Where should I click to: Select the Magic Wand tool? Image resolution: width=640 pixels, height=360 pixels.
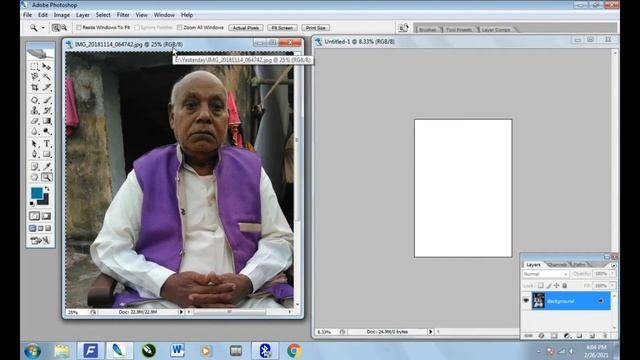tap(47, 77)
